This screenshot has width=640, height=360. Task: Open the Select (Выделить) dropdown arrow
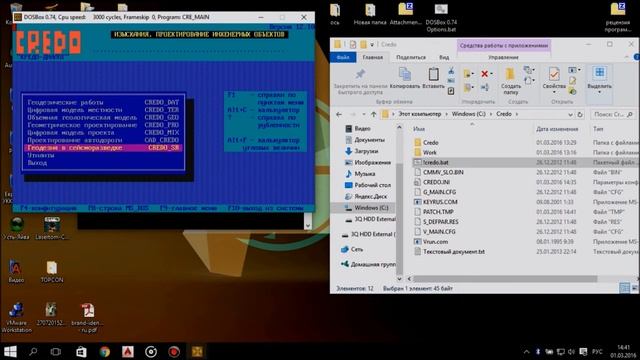coord(599,92)
